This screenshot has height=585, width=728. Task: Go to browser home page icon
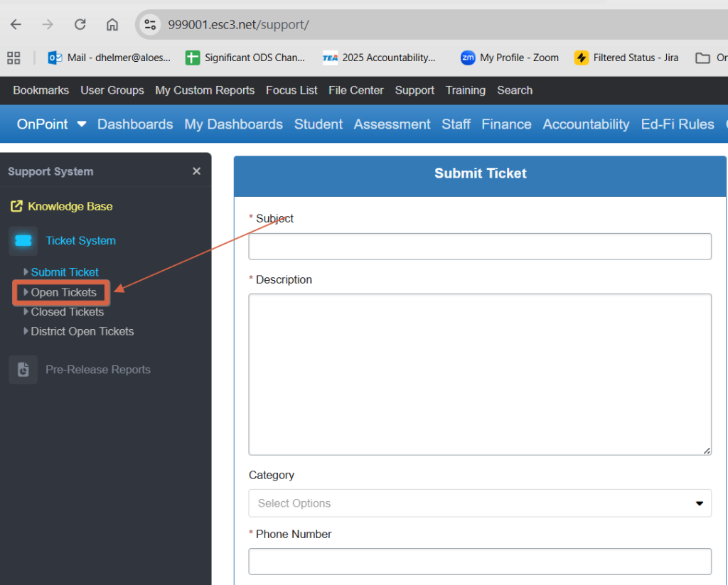[112, 23]
